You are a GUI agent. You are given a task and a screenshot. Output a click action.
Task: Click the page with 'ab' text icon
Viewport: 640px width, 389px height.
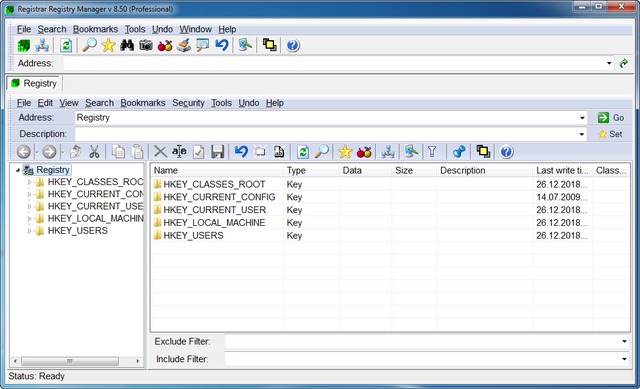279,152
